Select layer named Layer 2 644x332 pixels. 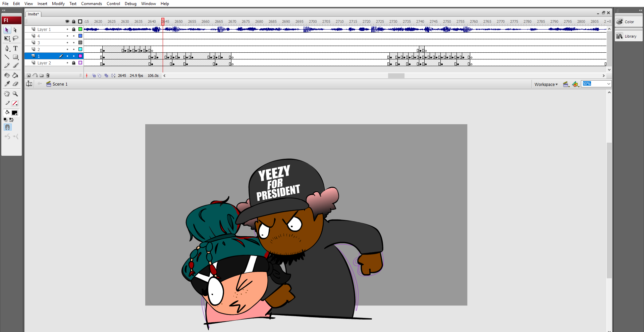[x=44, y=63]
